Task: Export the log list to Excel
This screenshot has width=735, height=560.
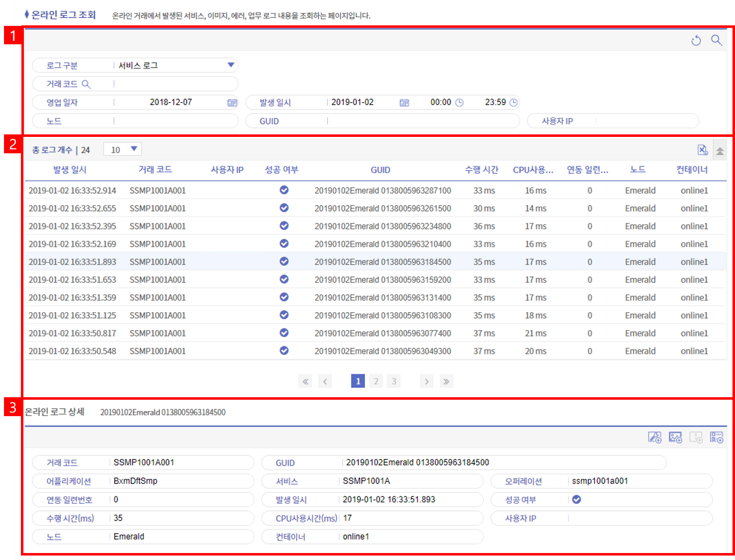Action: tap(703, 150)
